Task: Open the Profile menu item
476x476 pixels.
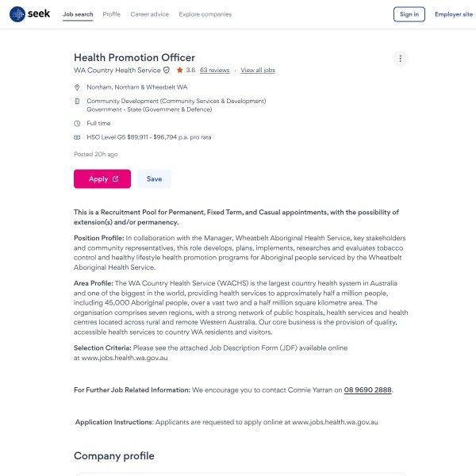Action: pos(112,14)
